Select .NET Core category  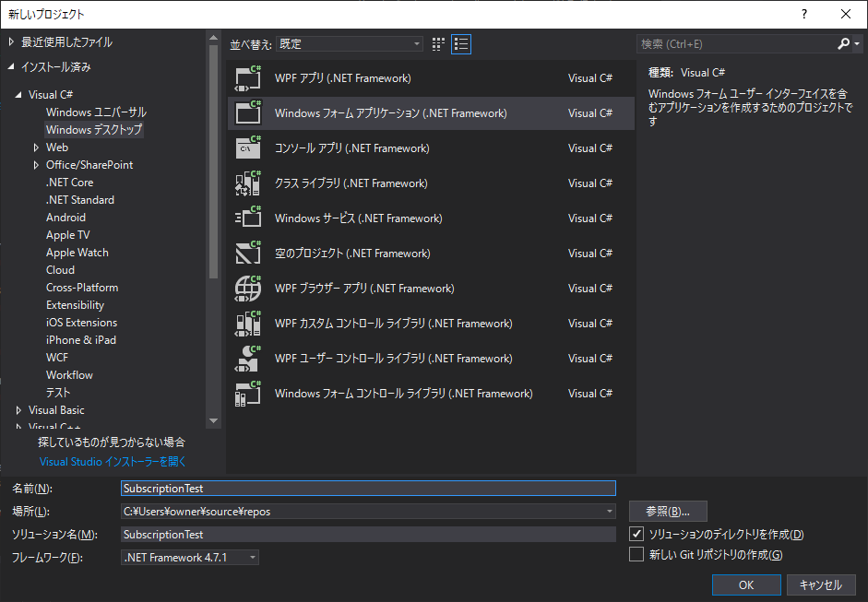pyautogui.click(x=70, y=182)
